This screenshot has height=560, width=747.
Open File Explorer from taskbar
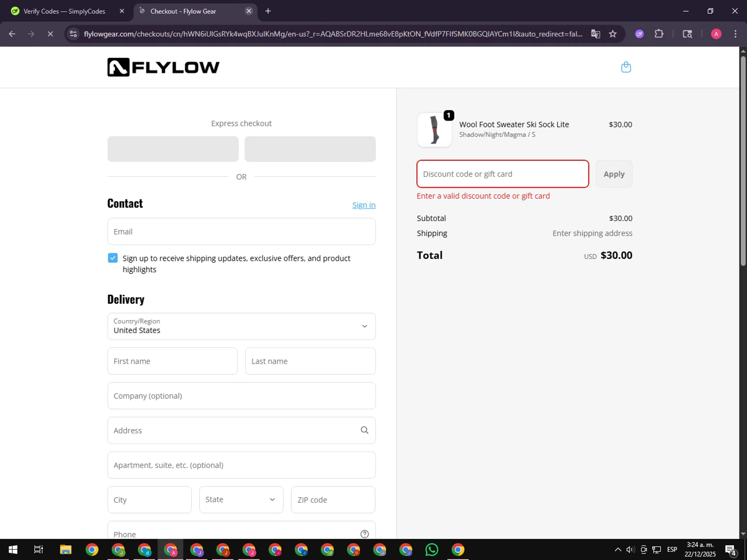point(66,550)
